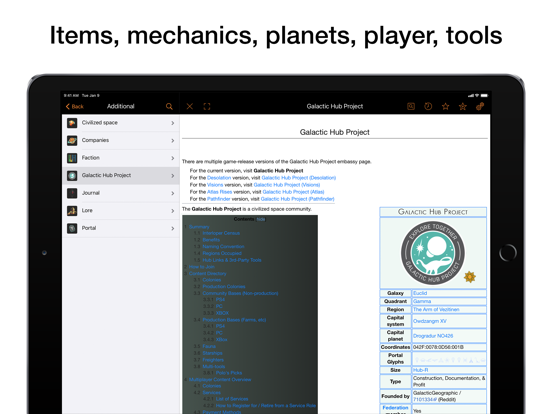Open the Companies category

click(x=121, y=140)
